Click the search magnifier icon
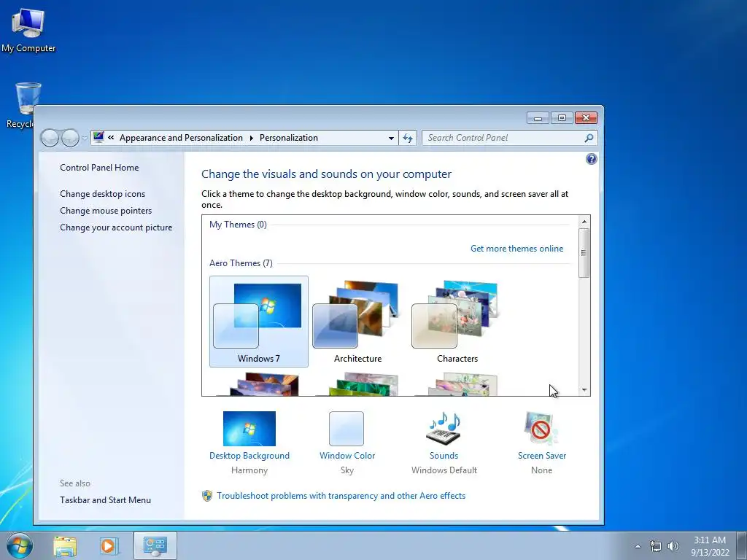The image size is (747, 560). click(x=589, y=138)
